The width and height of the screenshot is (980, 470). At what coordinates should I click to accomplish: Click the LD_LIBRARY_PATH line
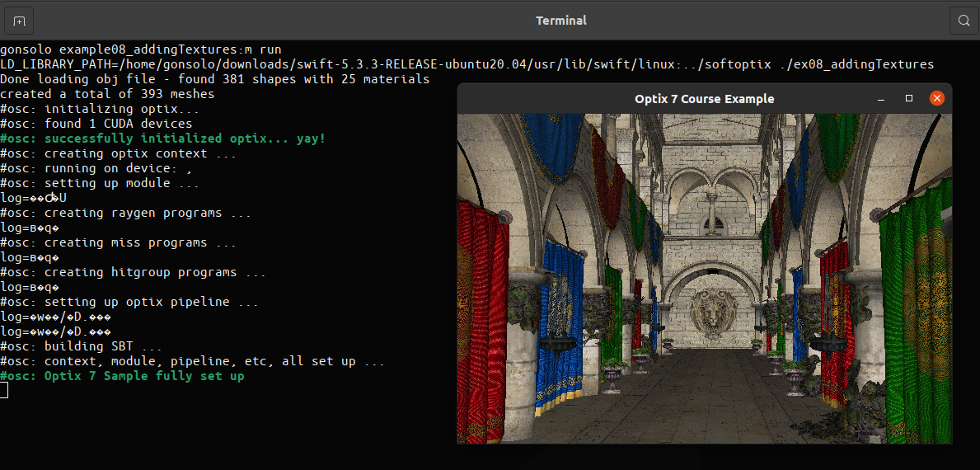(467, 63)
